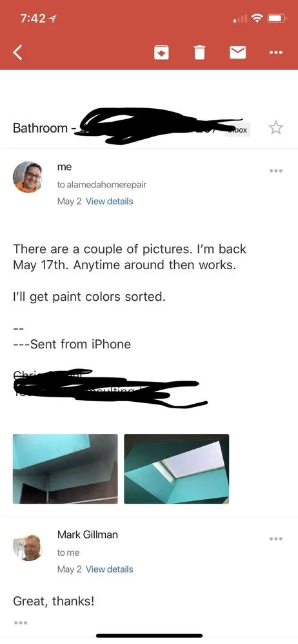
Task: Delete the conversation with trash icon
Action: (x=199, y=53)
